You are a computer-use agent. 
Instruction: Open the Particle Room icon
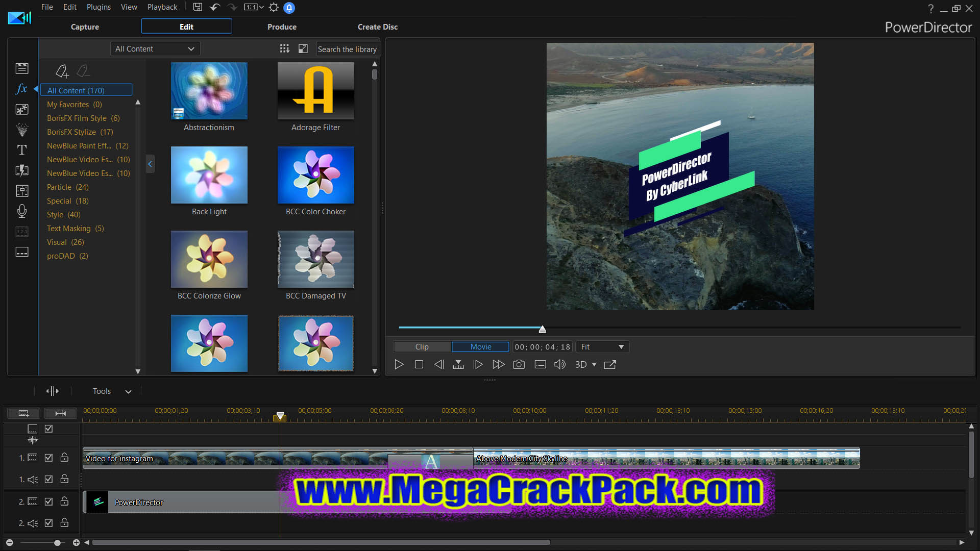point(22,130)
